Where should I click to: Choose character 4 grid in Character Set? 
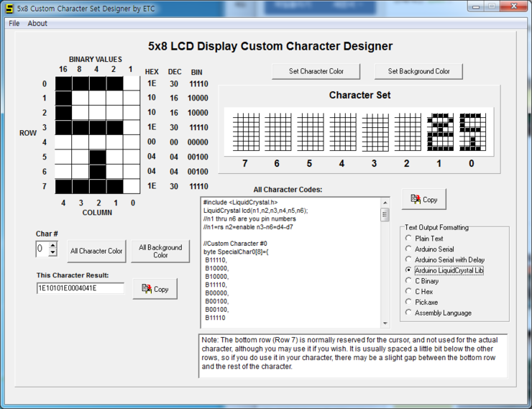coord(342,132)
